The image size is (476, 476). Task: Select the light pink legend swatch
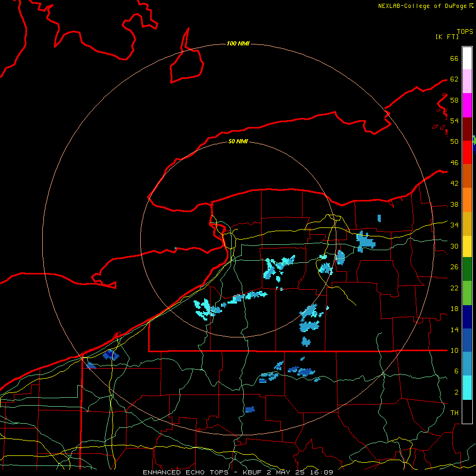pos(467,81)
